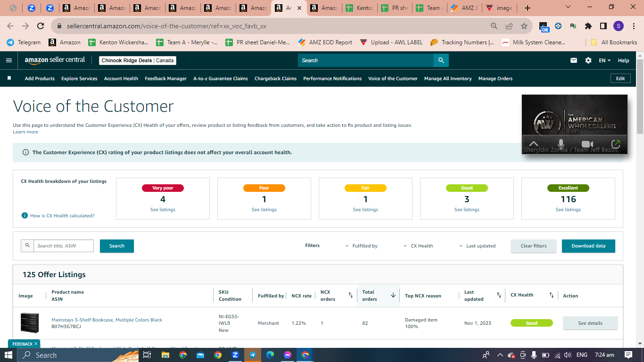Screen dimensions: 644x362
Task: Close the FEEDBACK tab widget
Action: click(35, 344)
